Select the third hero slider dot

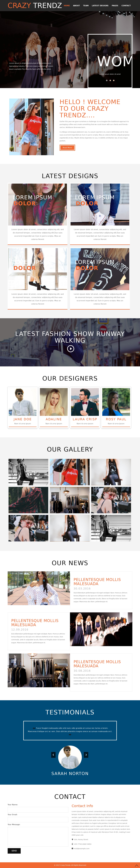[114, 80]
